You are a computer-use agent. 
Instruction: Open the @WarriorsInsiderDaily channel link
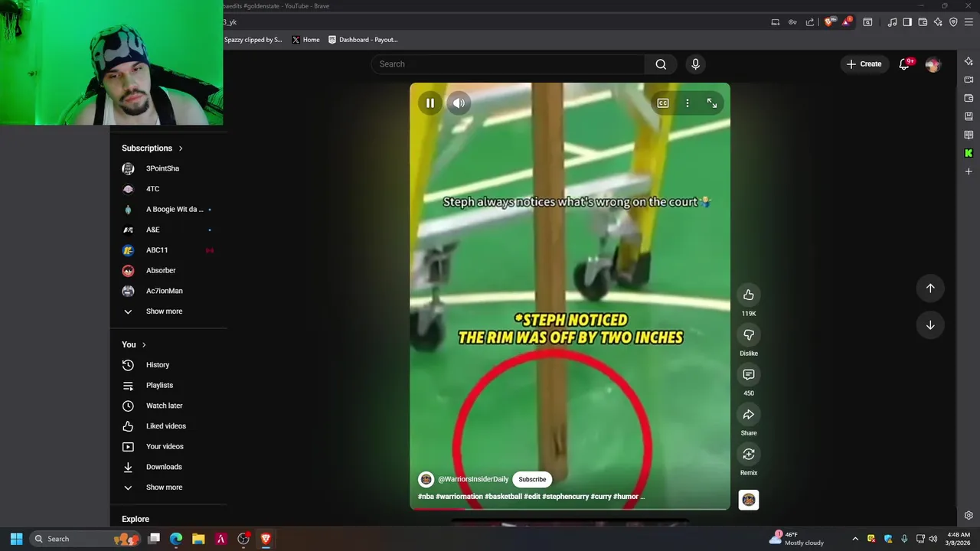point(473,479)
